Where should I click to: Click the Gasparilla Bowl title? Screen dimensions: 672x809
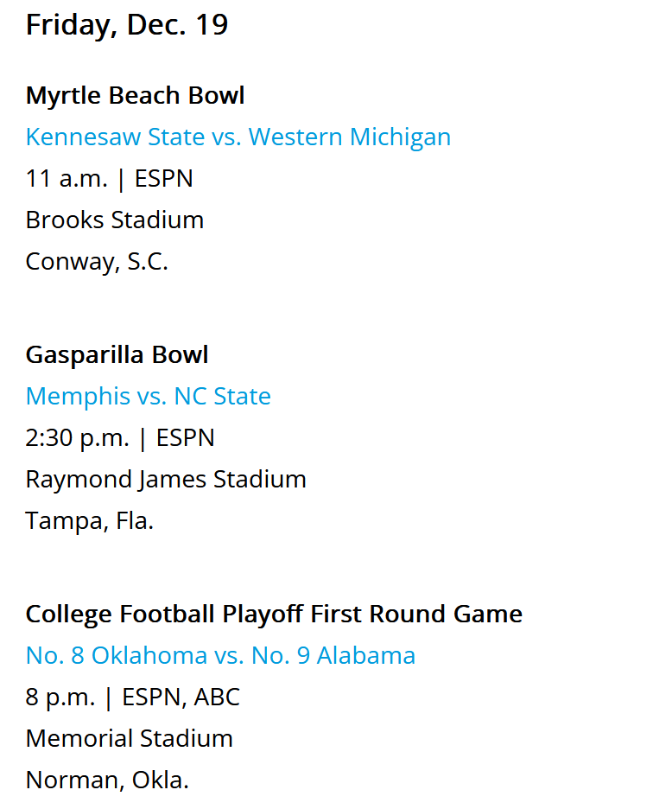point(117,355)
